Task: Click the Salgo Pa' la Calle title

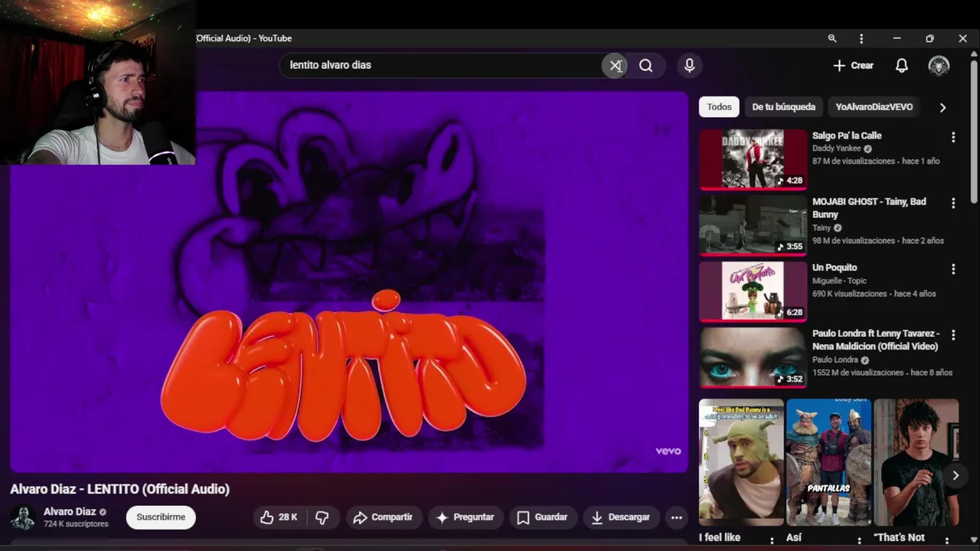Action: pyautogui.click(x=847, y=135)
